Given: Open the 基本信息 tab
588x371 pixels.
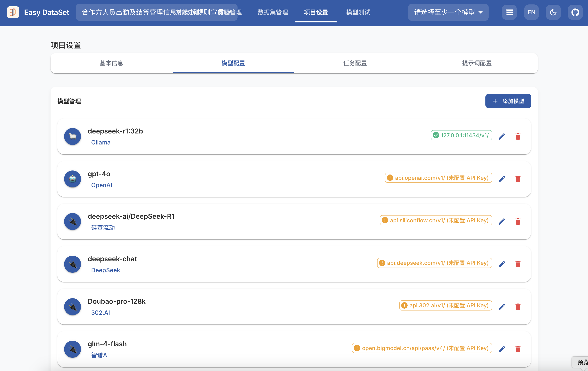Looking at the screenshot, I should point(111,63).
